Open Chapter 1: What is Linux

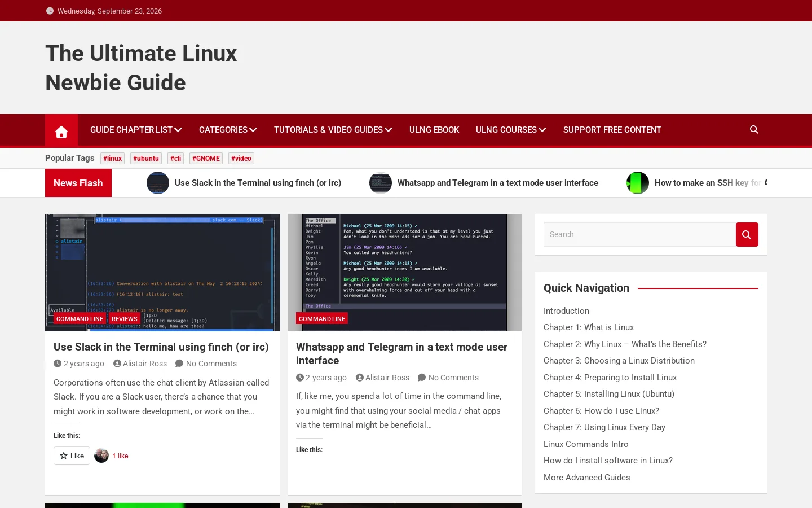click(589, 327)
